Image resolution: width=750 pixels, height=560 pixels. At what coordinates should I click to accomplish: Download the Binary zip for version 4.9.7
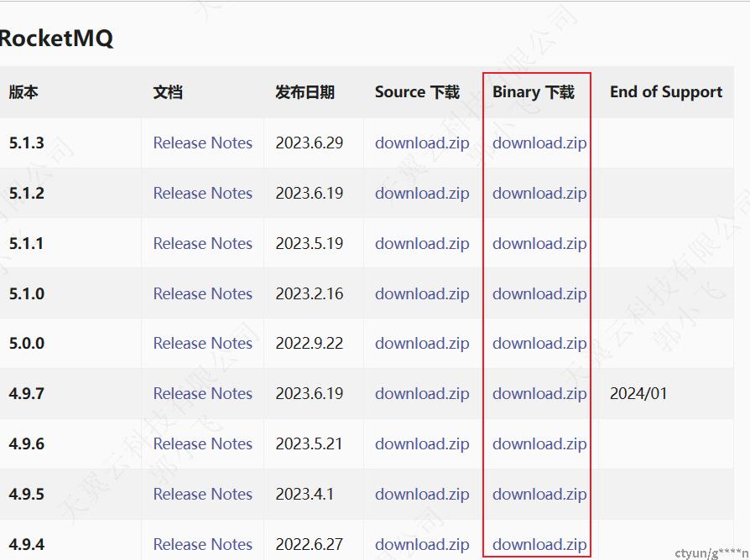pos(539,393)
